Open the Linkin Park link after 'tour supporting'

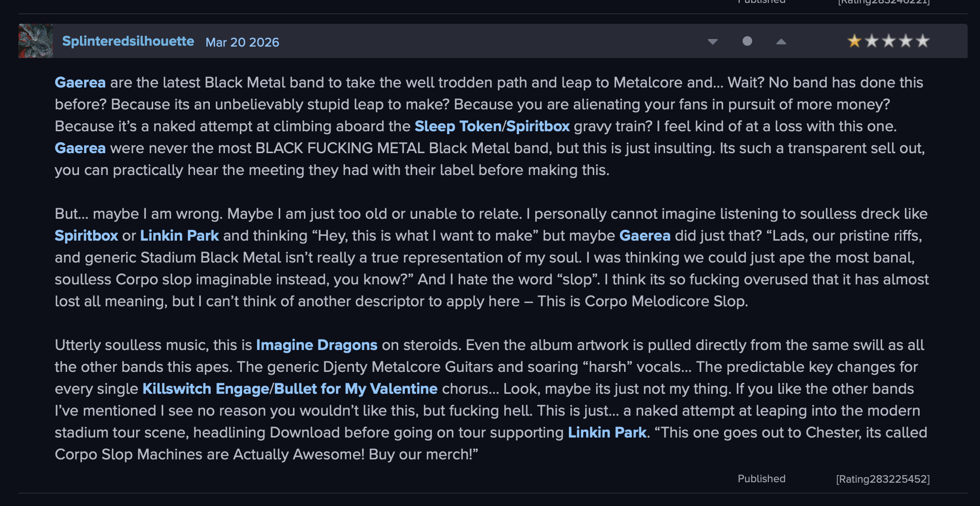607,433
